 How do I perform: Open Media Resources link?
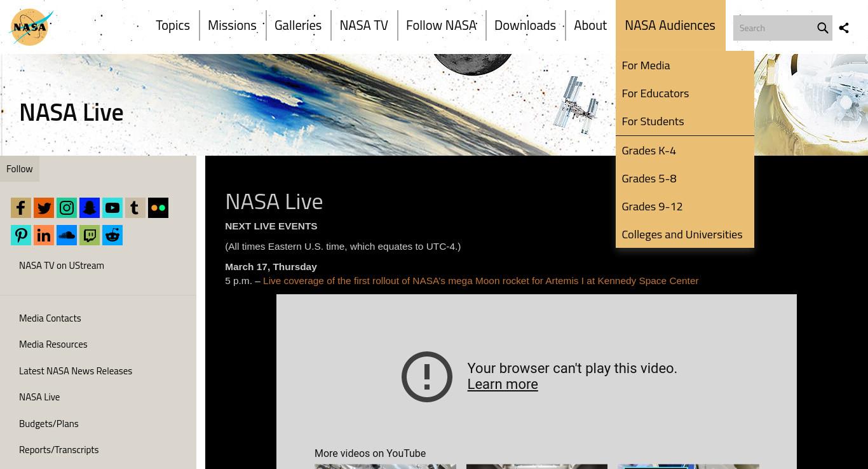(53, 344)
